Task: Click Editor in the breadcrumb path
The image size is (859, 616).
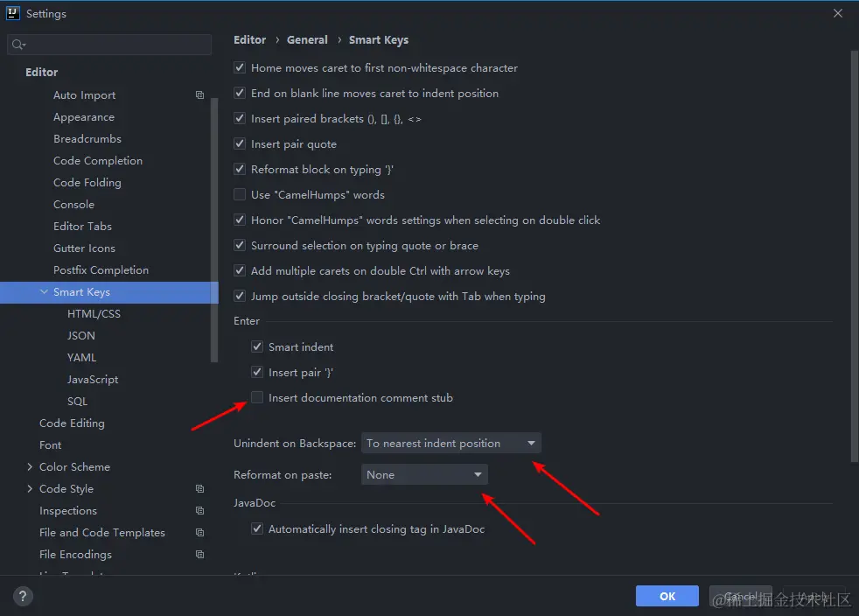Action: click(250, 40)
